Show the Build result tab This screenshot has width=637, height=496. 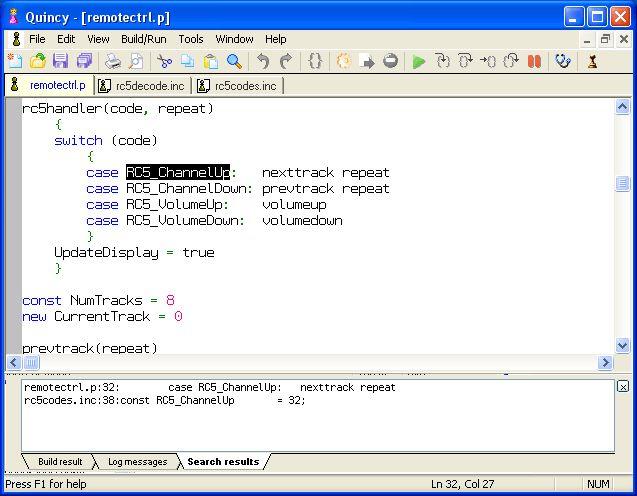point(60,462)
